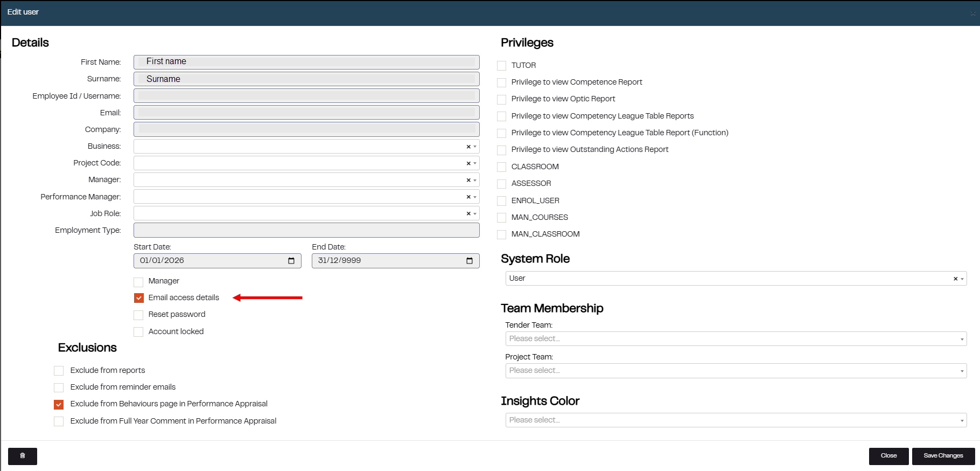Click the Save Changes button
This screenshot has height=471, width=980.
click(x=943, y=456)
